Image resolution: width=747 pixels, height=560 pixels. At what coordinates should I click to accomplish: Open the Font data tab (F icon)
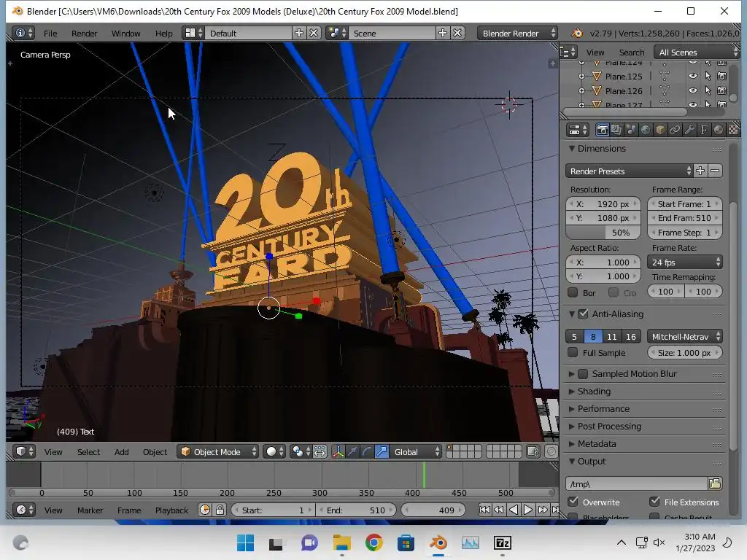[x=704, y=130]
